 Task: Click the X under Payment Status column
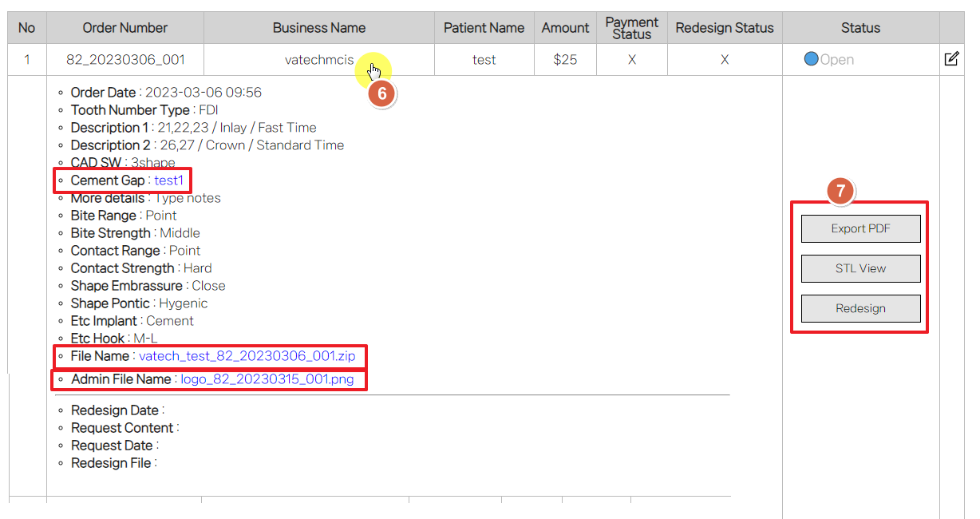[631, 60]
